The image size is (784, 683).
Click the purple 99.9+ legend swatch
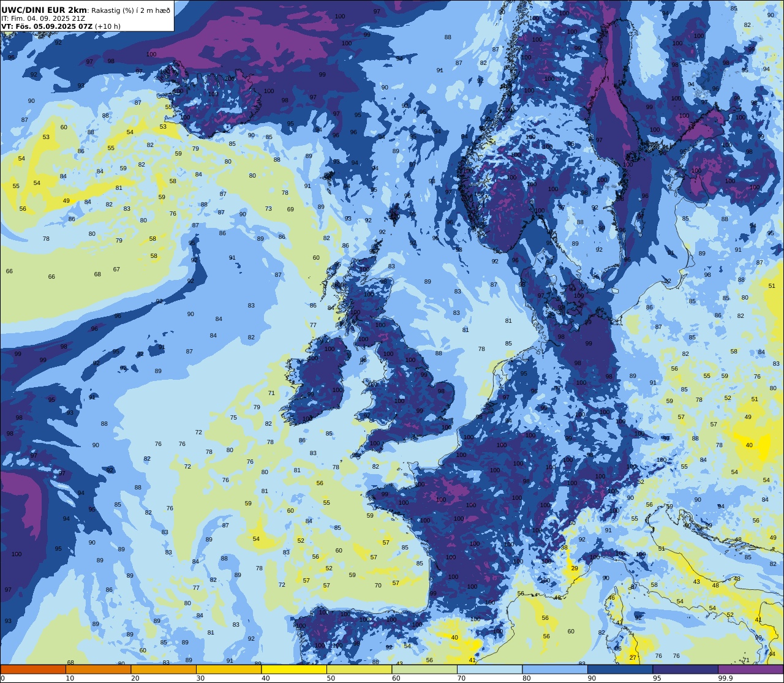point(751,670)
